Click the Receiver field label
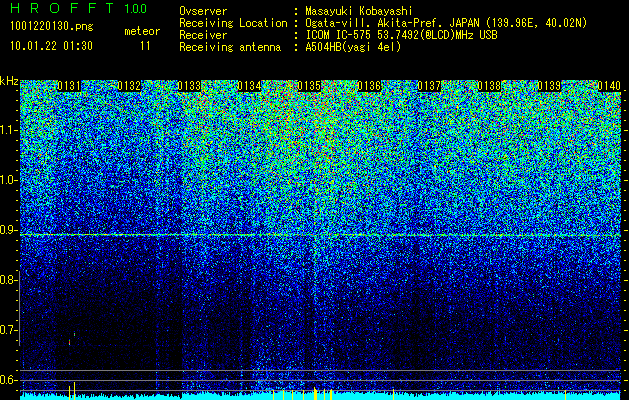This screenshot has height=400, width=629. coord(203,35)
